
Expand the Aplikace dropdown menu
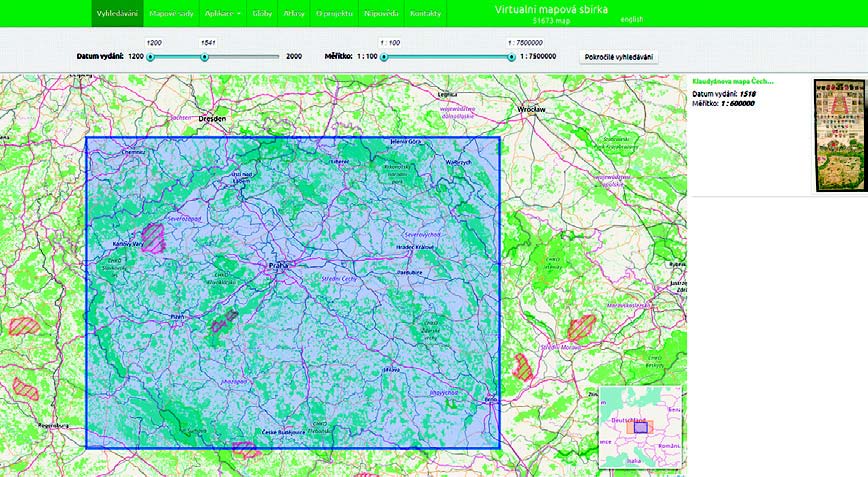coord(222,14)
